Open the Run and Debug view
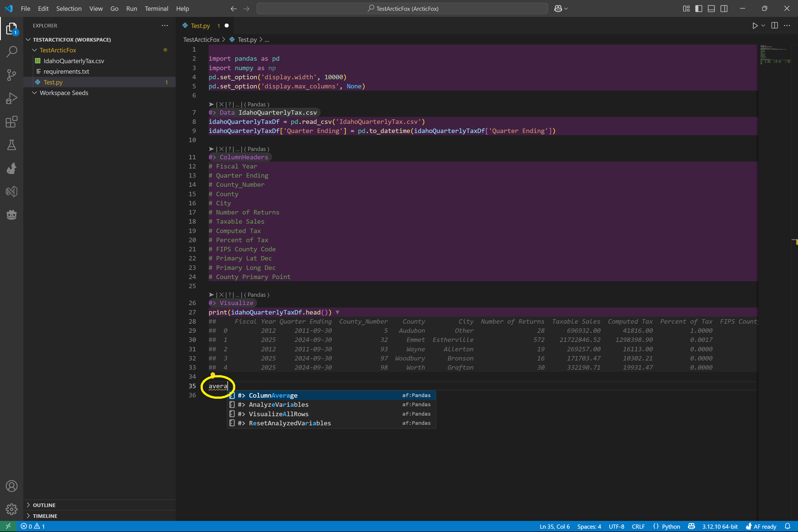This screenshot has width=798, height=532. coord(12,98)
